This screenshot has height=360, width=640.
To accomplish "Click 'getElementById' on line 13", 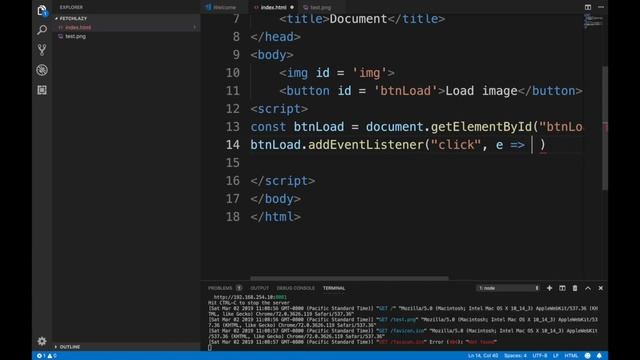I will pyautogui.click(x=481, y=127).
